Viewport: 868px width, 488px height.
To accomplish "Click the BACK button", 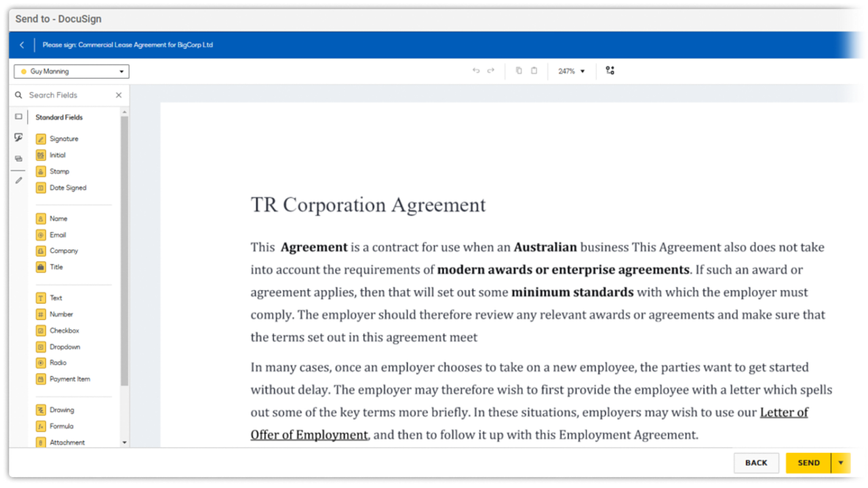I will 756,463.
